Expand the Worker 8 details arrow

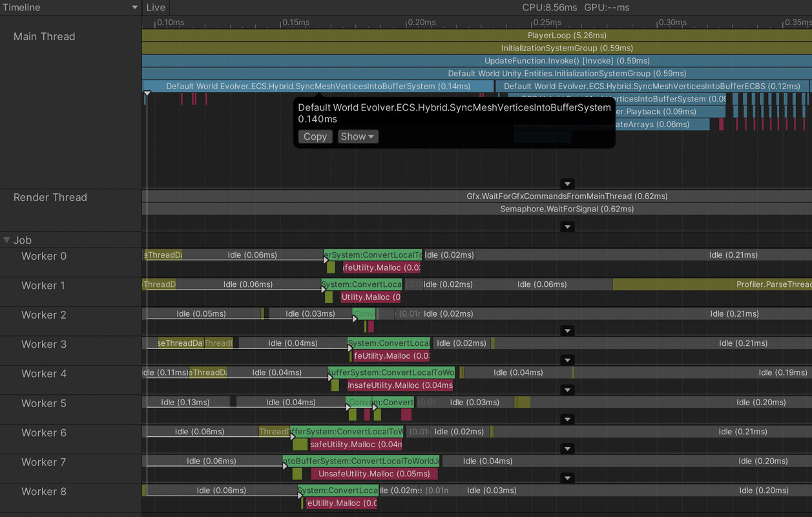coord(567,507)
